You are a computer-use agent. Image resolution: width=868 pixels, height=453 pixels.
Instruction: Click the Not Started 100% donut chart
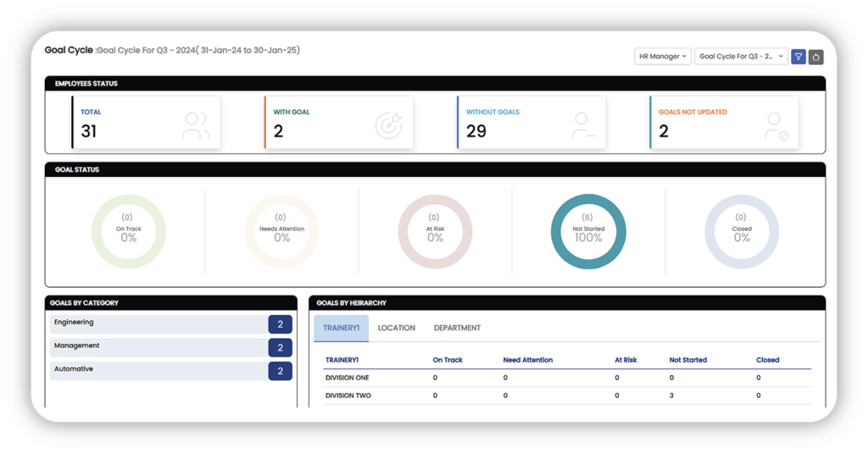[588, 231]
